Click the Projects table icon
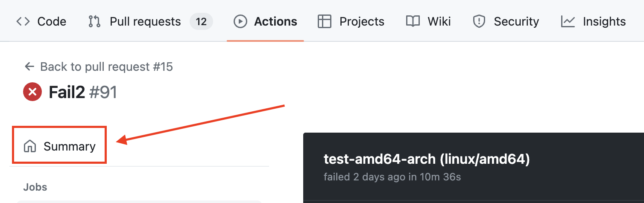644x203 pixels. tap(325, 21)
